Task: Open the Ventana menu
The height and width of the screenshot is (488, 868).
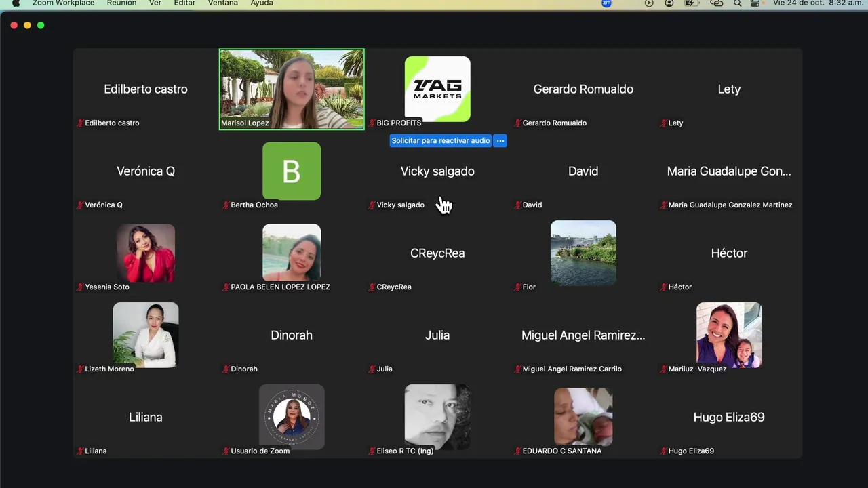Action: 222,3
